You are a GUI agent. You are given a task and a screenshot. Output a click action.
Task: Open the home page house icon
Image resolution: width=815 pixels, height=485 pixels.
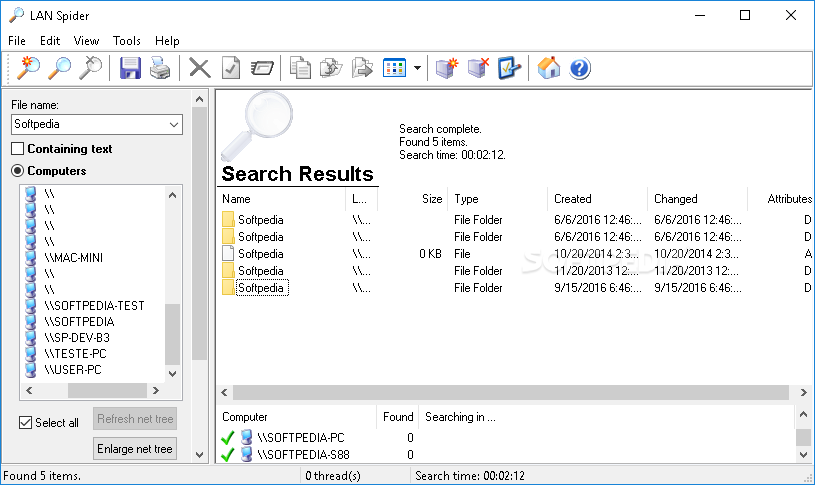549,68
